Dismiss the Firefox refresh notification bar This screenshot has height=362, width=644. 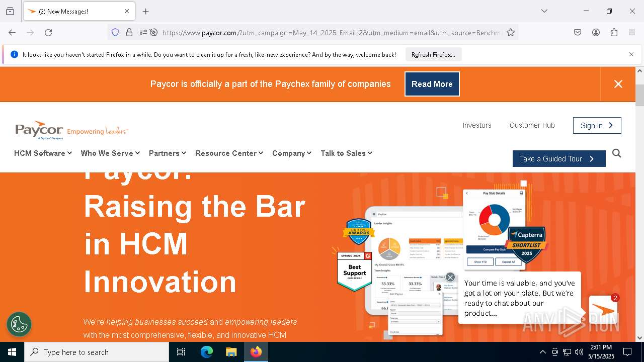631,54
